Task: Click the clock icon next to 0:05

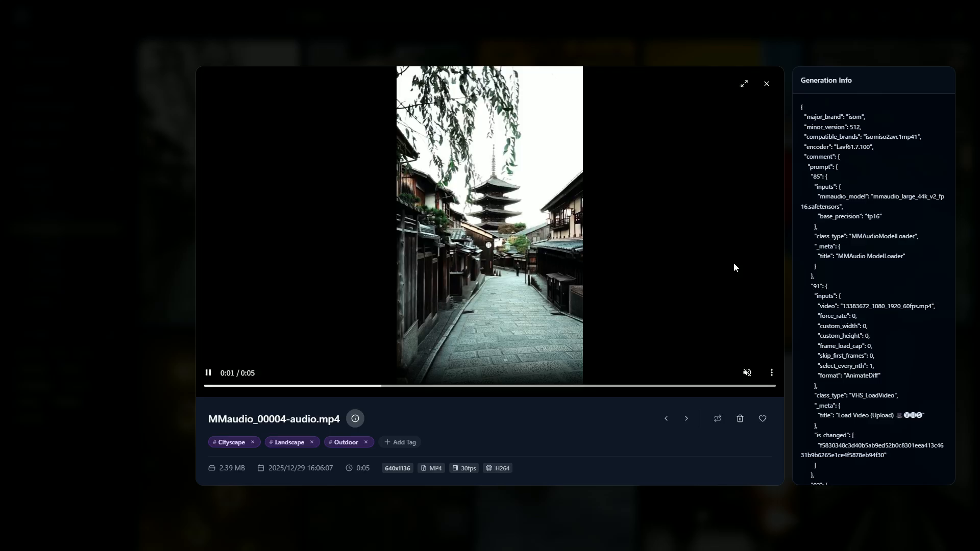Action: point(348,468)
